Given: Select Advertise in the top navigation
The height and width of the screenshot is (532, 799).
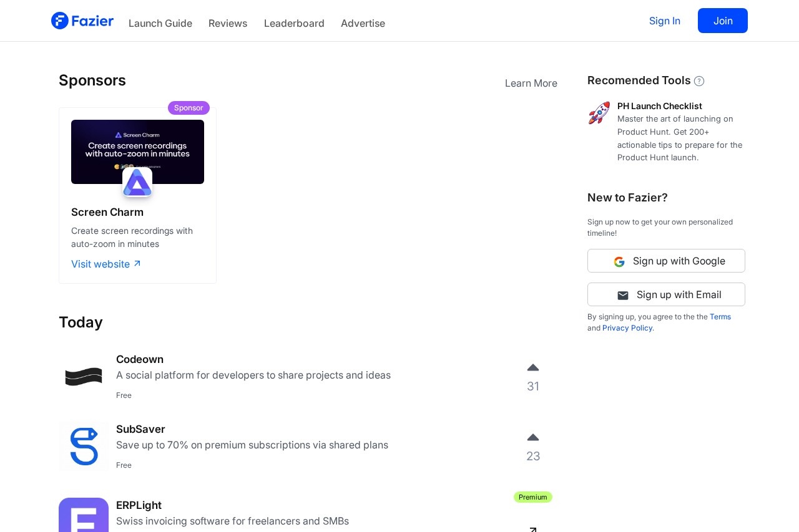Looking at the screenshot, I should click(363, 23).
